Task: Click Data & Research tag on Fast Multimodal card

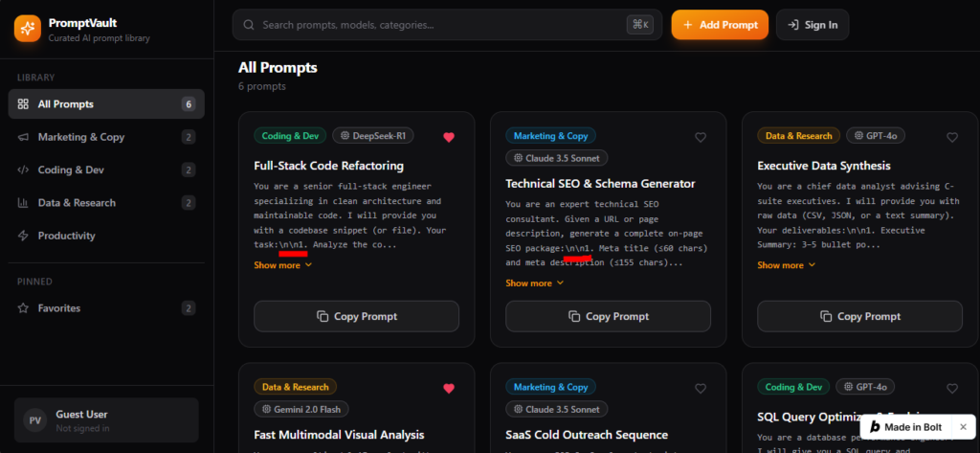Action: click(x=295, y=387)
